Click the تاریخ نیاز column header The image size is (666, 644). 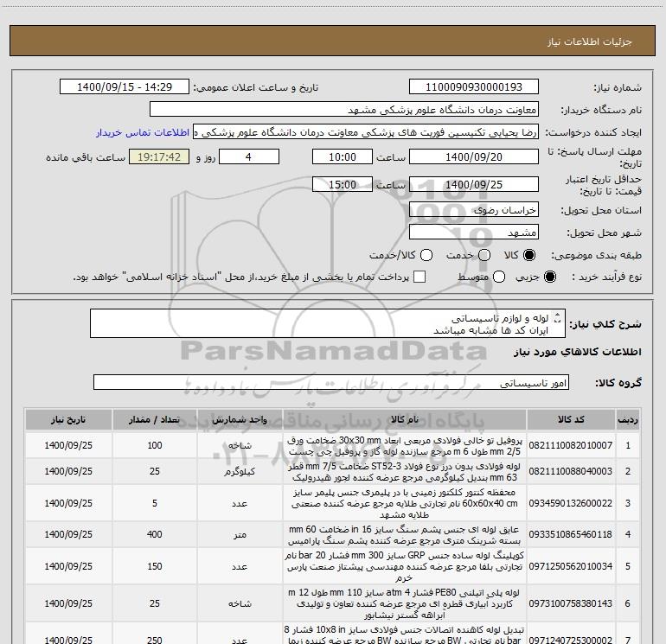click(68, 420)
